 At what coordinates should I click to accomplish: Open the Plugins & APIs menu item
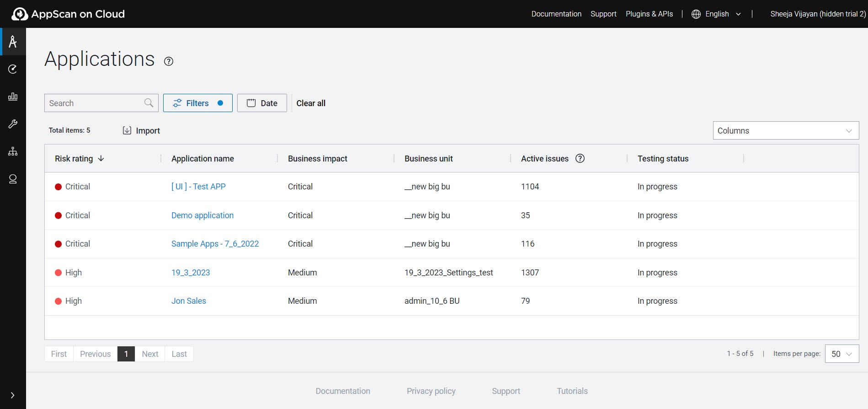click(649, 14)
